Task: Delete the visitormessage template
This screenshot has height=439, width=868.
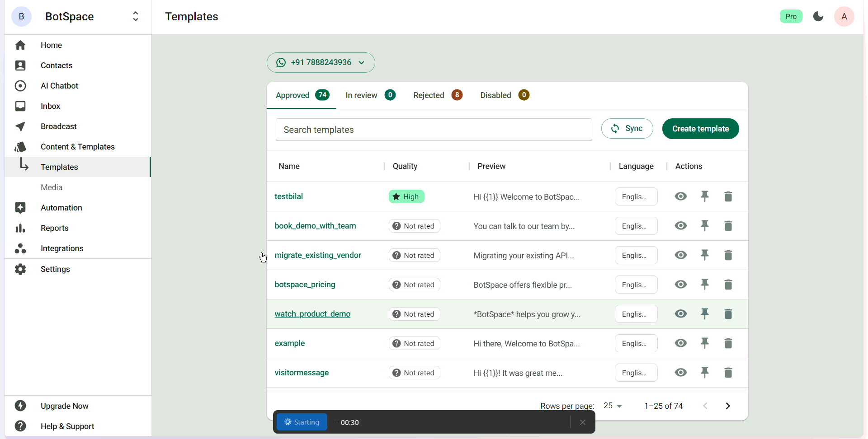Action: 728,373
